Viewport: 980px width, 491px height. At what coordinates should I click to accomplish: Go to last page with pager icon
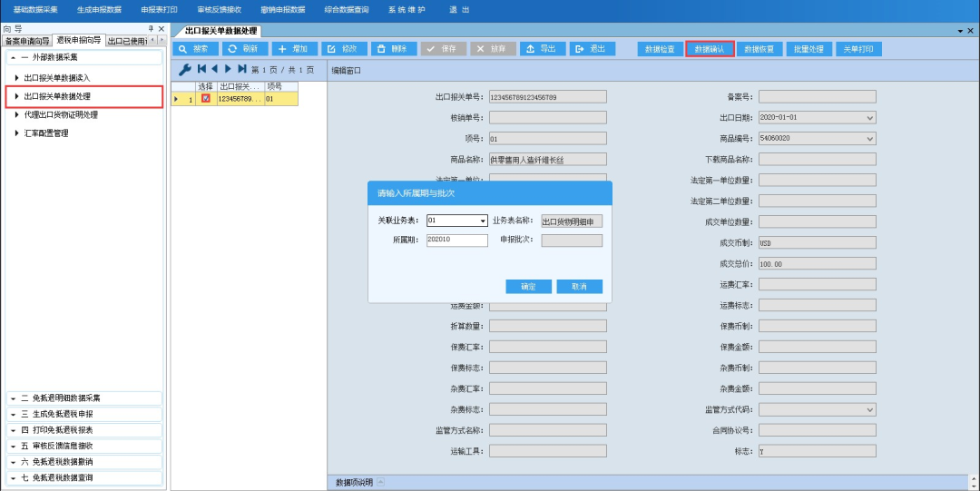click(x=242, y=69)
